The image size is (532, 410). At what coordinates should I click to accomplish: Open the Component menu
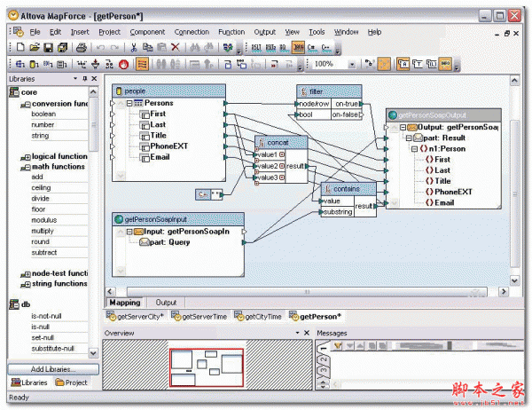click(147, 32)
